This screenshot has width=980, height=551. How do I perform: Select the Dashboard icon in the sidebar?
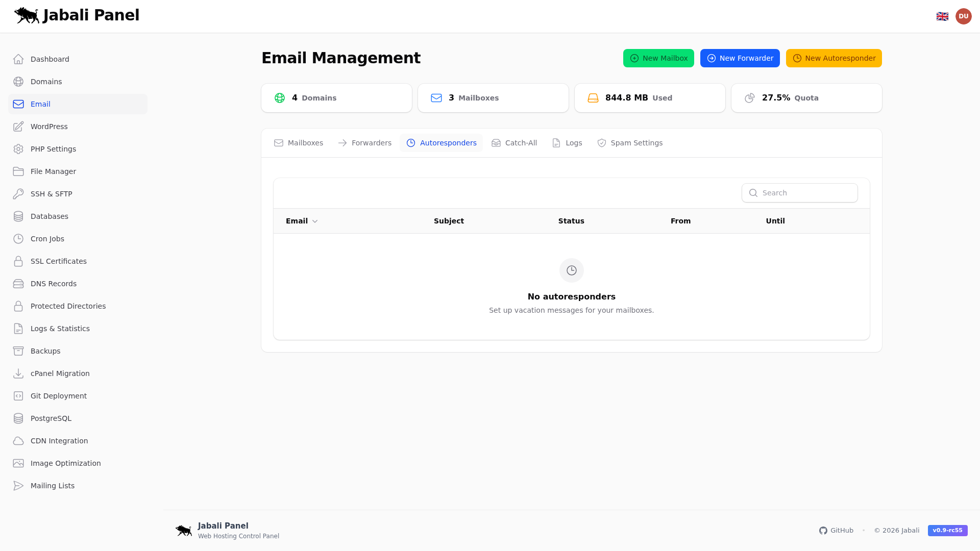[18, 59]
